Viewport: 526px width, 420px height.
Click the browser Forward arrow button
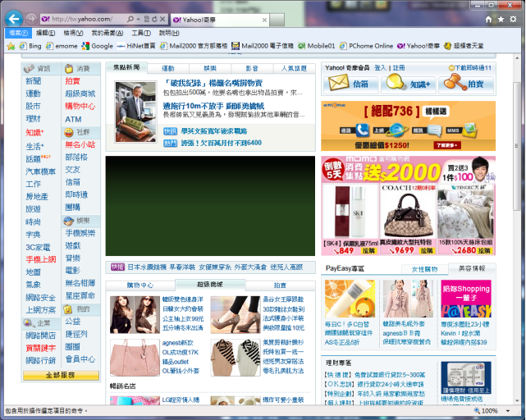[31, 19]
